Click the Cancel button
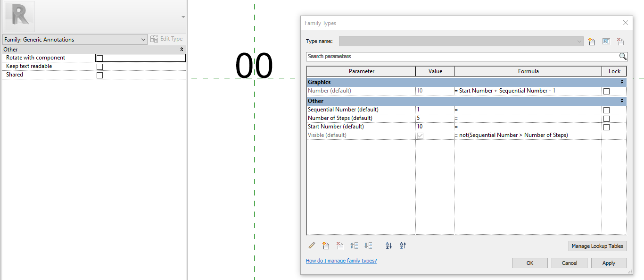644x280 pixels. [570, 263]
